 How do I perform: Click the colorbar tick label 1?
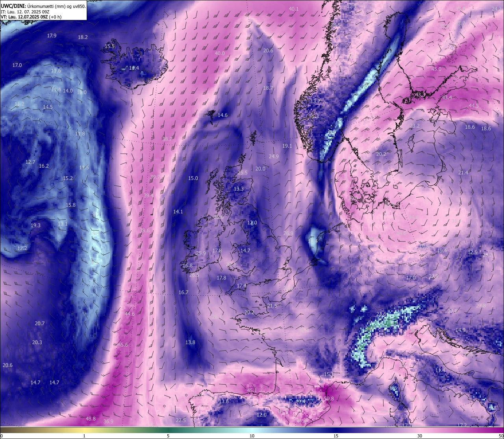pos(84,436)
